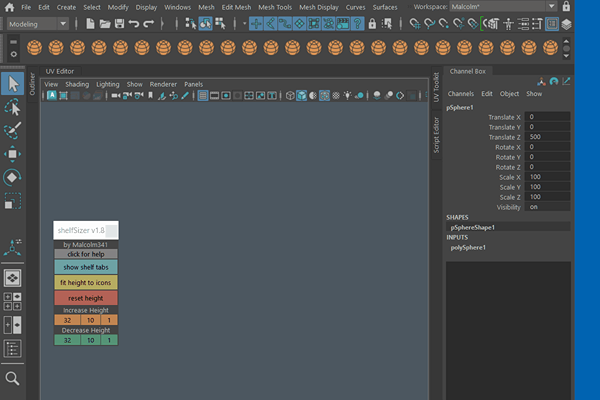Click the Translate Z value field

[548, 137]
